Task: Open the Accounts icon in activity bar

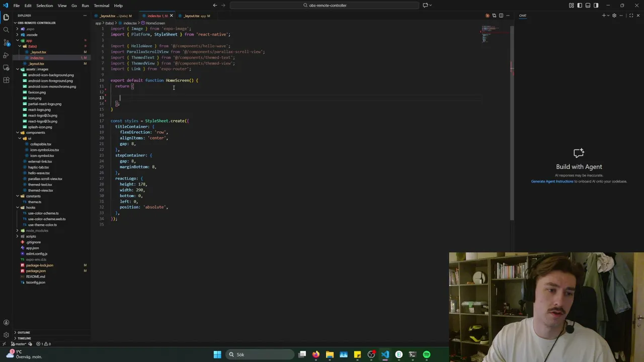Action: pos(6,322)
